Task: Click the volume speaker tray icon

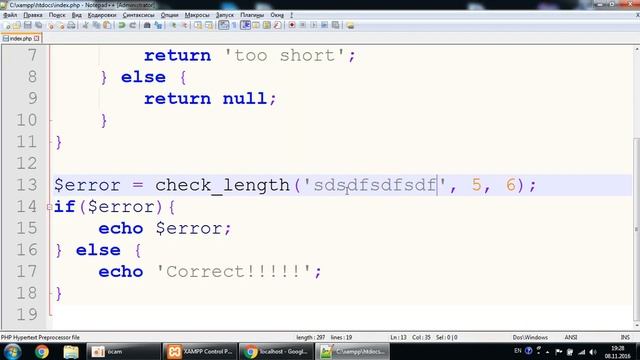Action: pos(593,352)
